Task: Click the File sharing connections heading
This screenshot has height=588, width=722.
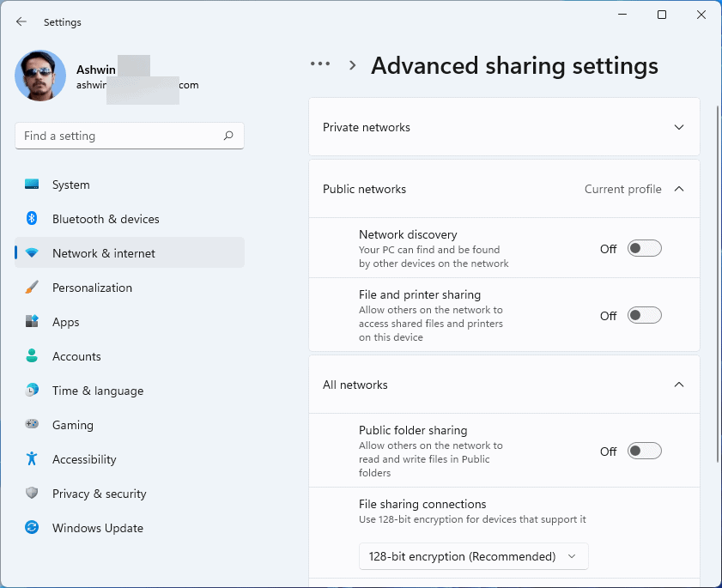Action: [x=422, y=504]
